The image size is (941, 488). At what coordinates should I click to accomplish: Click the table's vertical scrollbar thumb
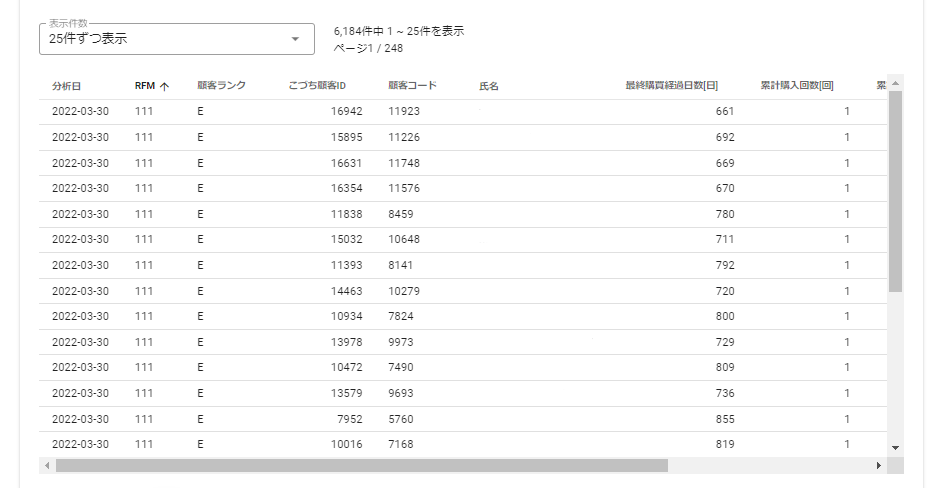point(895,190)
